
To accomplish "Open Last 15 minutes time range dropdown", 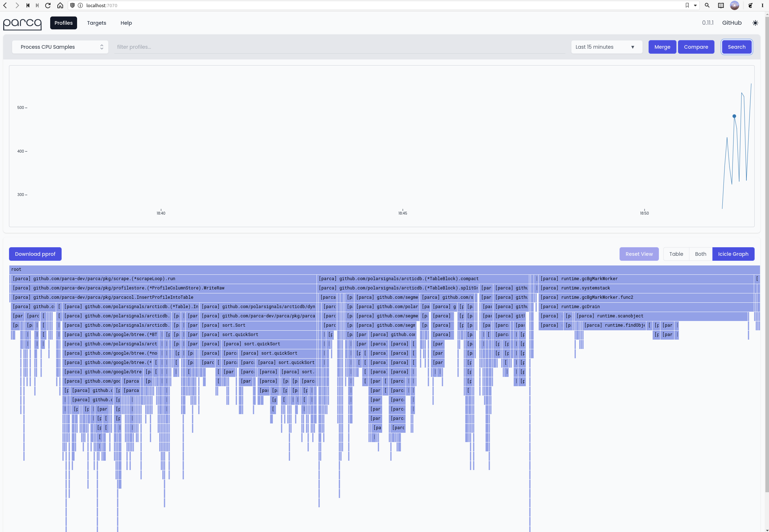I will coord(606,47).
